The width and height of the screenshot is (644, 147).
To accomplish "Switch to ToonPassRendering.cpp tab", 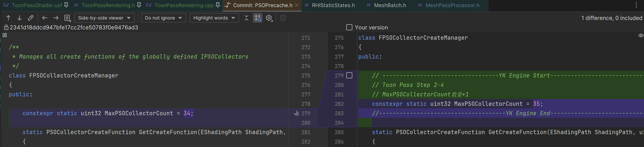I will tap(184, 5).
